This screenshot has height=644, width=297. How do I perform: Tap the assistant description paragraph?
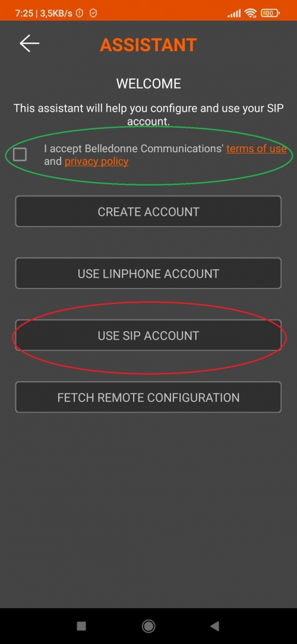[x=148, y=115]
